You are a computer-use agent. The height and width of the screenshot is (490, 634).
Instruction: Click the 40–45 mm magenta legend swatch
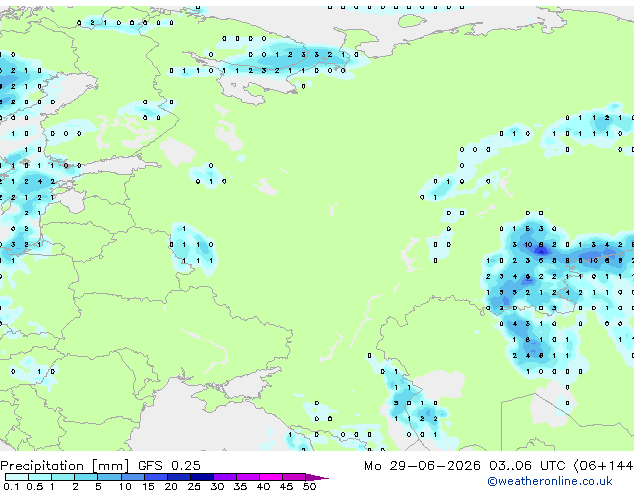(x=271, y=477)
